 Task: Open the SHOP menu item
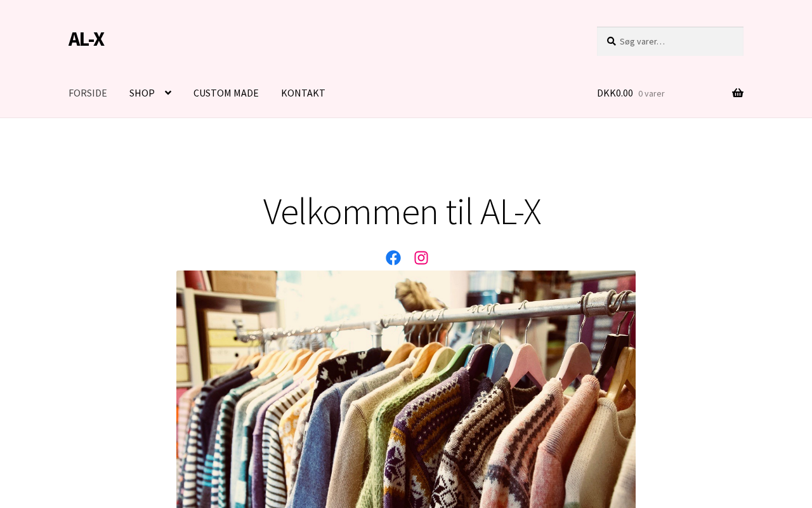(x=142, y=93)
